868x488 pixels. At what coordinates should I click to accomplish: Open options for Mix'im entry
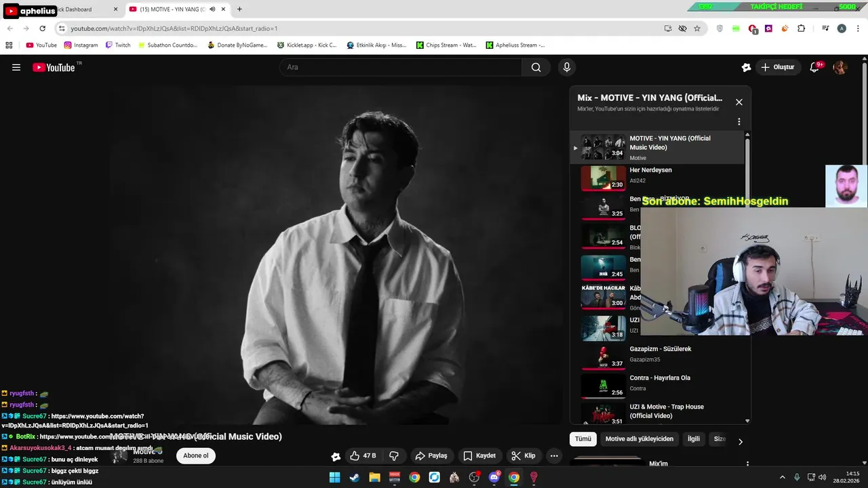point(747,464)
